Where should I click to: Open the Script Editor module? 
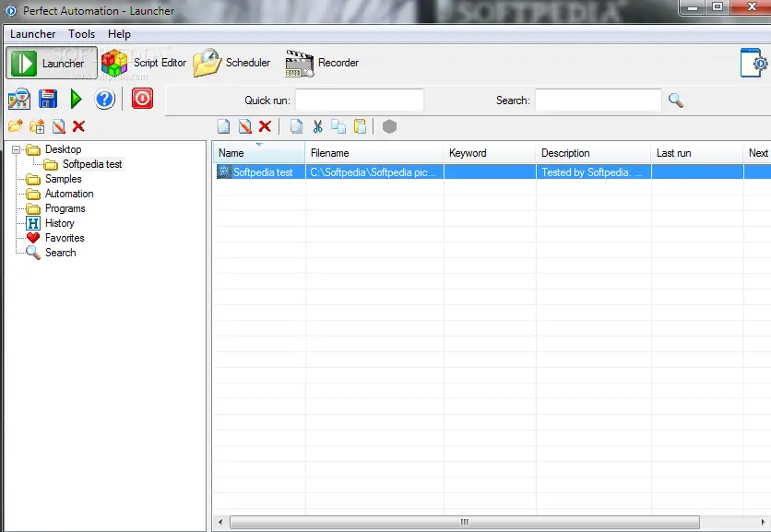pos(144,63)
